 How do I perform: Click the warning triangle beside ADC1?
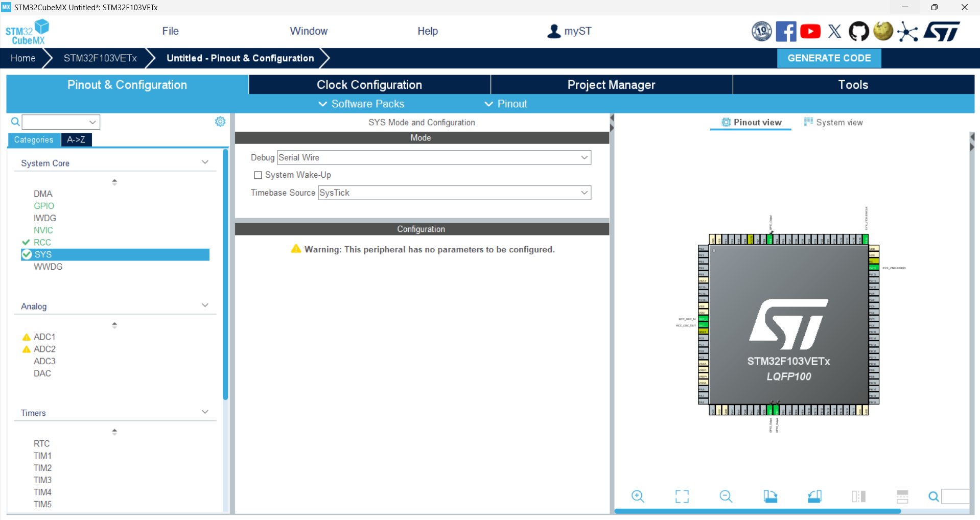coord(27,337)
